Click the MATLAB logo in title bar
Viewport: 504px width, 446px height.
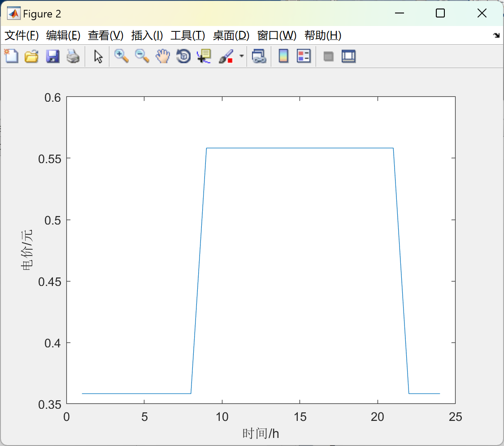click(13, 13)
